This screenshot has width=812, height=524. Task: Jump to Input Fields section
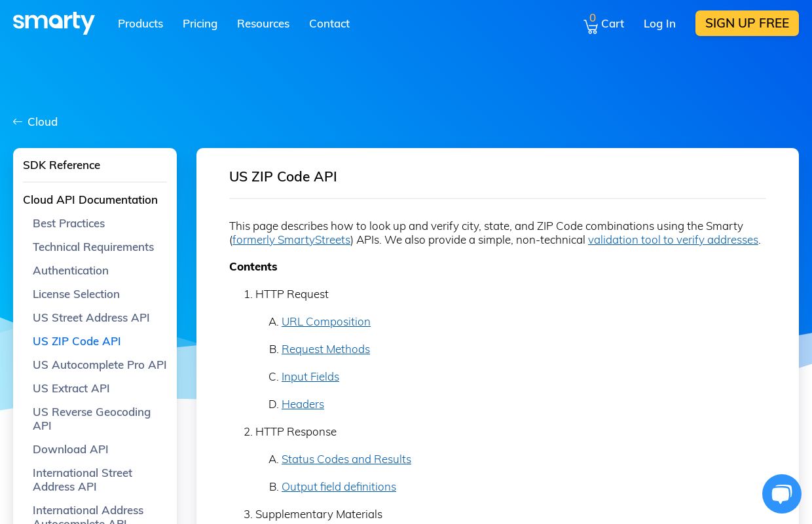point(310,377)
